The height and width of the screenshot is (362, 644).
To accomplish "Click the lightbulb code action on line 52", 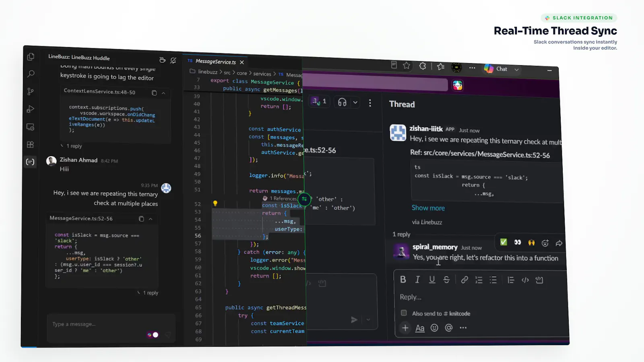I will [215, 204].
